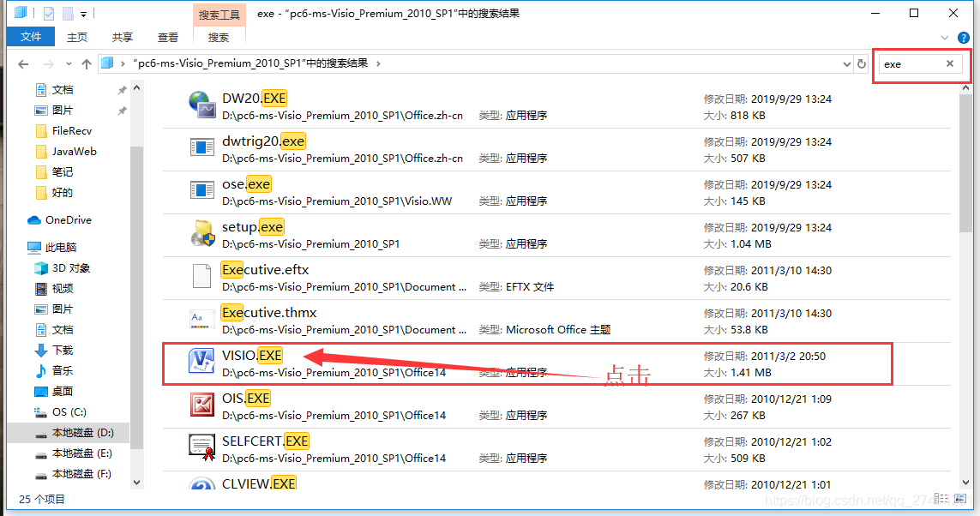Select the ose.exe file name

(x=246, y=183)
